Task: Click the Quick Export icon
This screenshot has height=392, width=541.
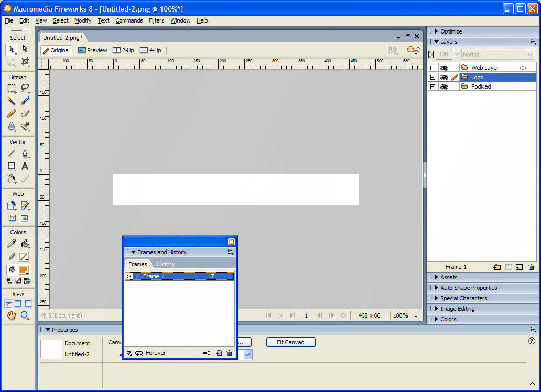Action: (x=413, y=50)
